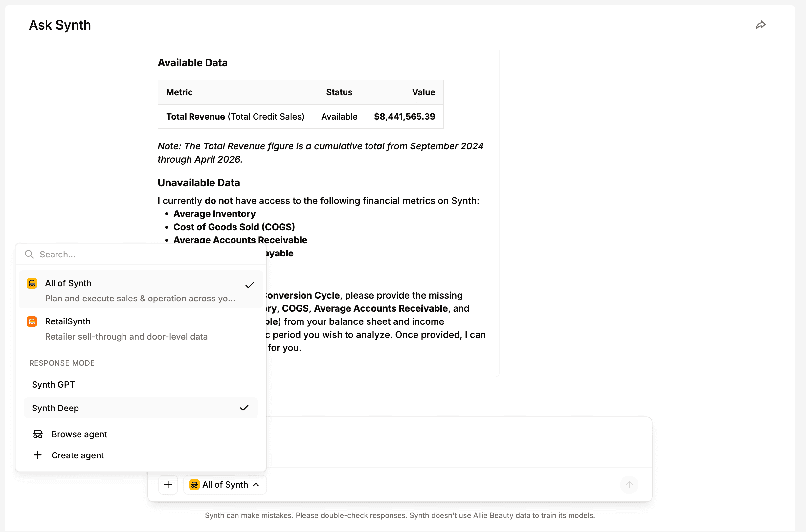Click the Unavailable Data heading
Screen dimensions: 806x532
198,183
